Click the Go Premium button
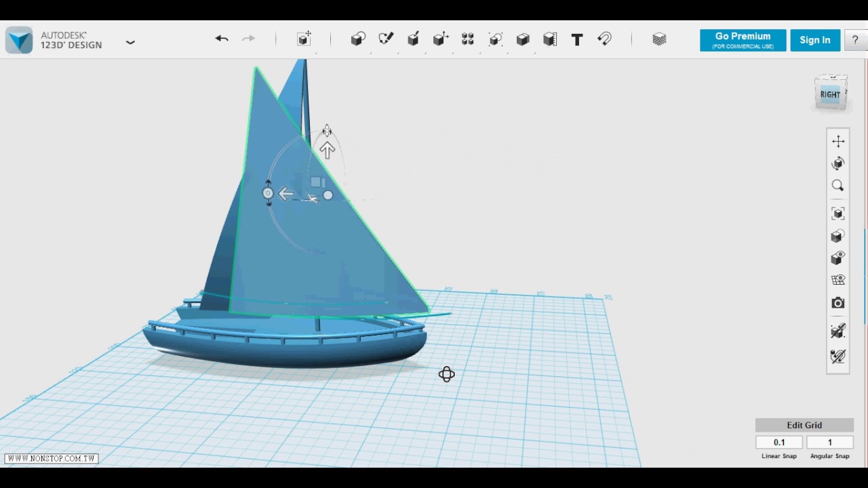 [743, 40]
